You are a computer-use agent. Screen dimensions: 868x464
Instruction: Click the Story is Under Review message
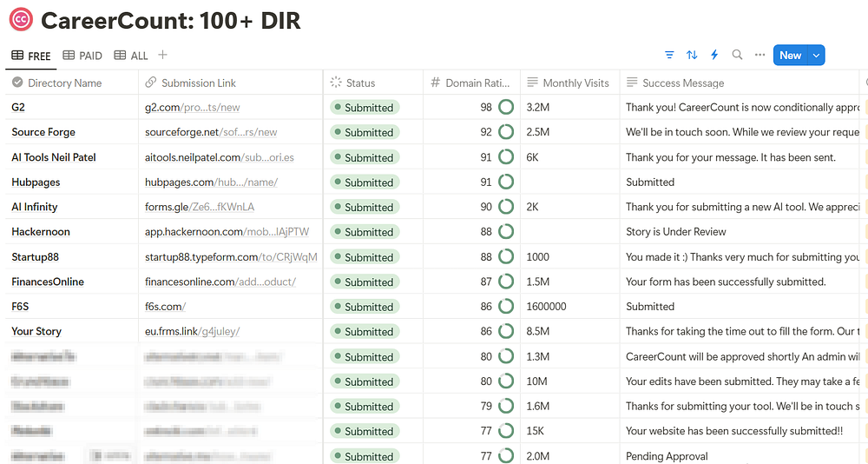coord(676,232)
